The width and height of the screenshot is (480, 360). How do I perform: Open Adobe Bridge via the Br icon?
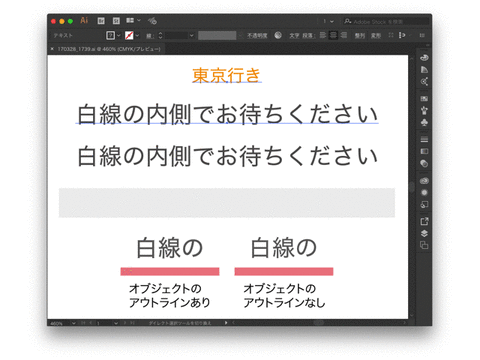101,21
